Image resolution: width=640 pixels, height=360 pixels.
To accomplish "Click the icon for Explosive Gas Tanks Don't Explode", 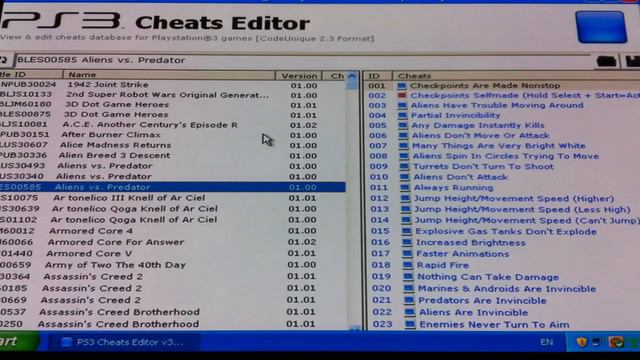I will click(407, 231).
